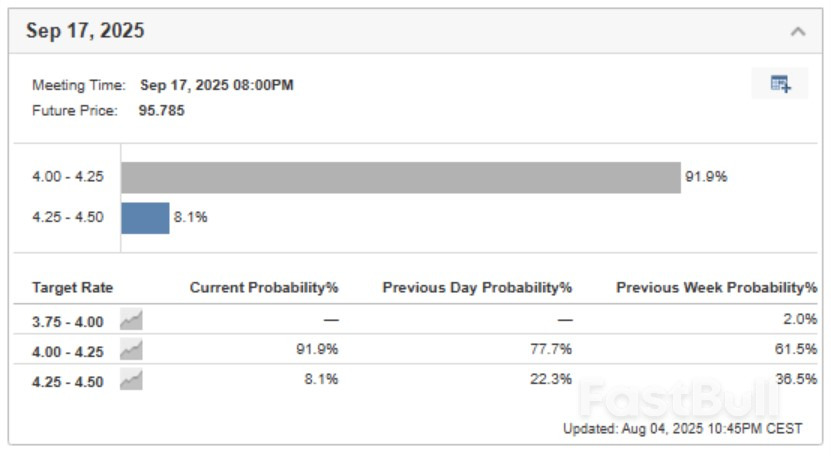The image size is (831, 456).
Task: Click the Meeting Time value text
Action: pyautogui.click(x=217, y=85)
